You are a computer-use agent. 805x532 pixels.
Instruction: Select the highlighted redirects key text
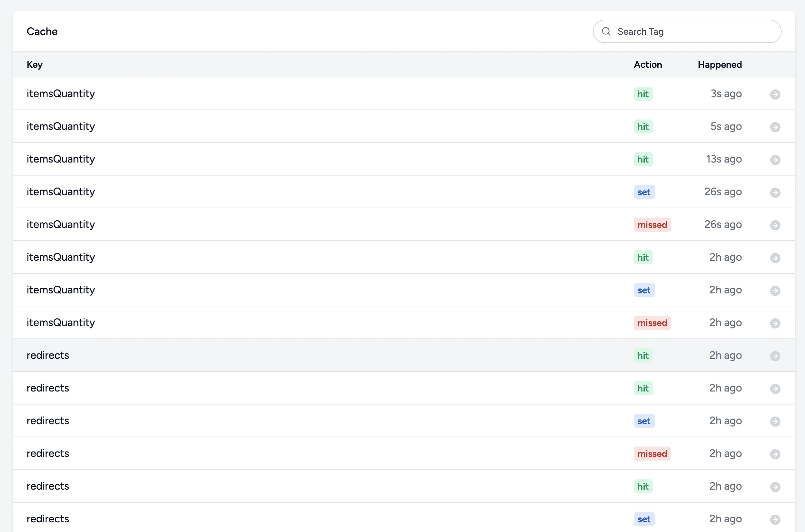pos(48,355)
